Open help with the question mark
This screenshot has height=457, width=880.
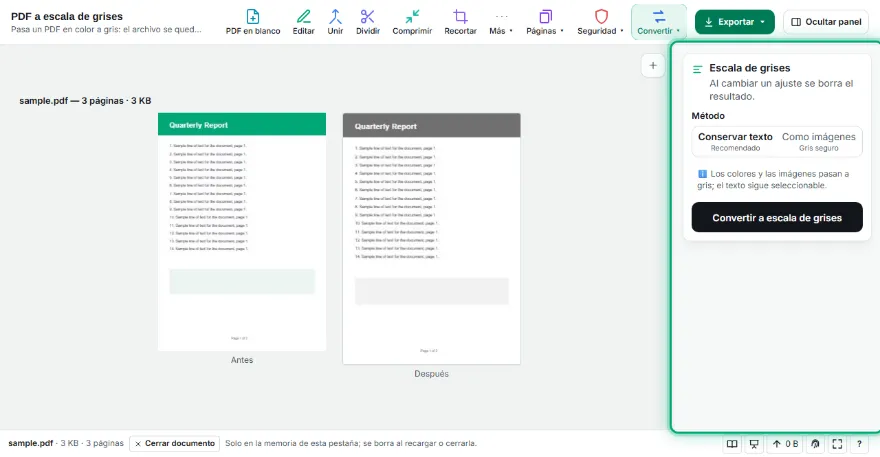coord(859,444)
